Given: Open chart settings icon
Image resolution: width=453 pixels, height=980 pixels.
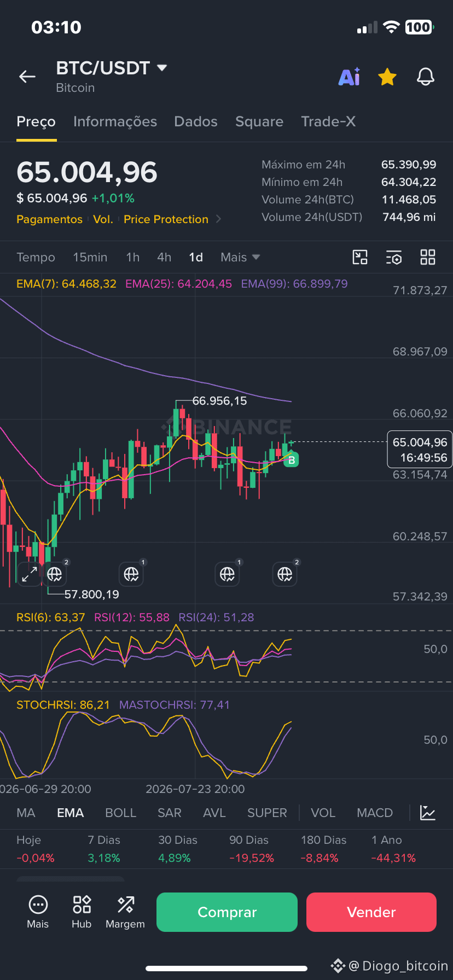Looking at the screenshot, I should tap(394, 257).
